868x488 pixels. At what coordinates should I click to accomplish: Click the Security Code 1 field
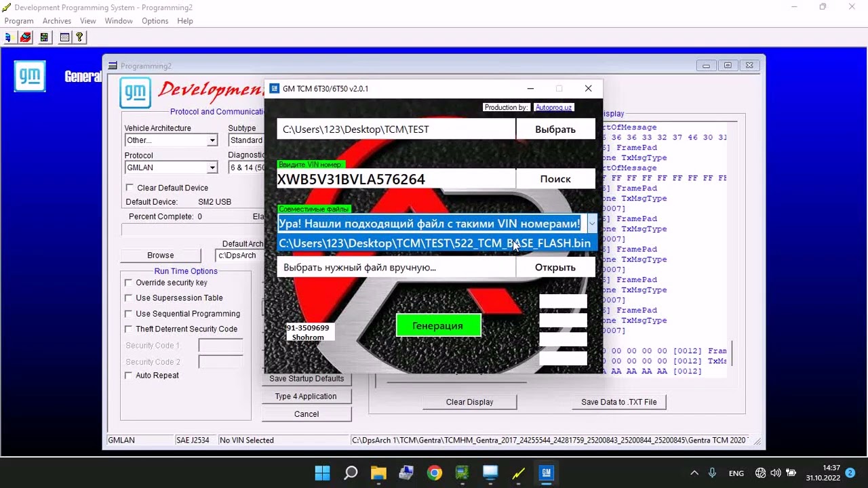point(220,346)
